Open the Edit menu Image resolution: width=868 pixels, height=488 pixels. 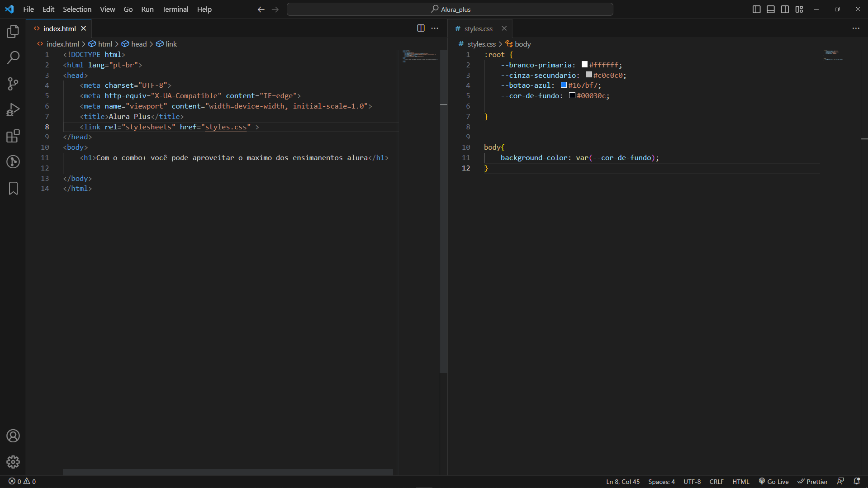[48, 9]
